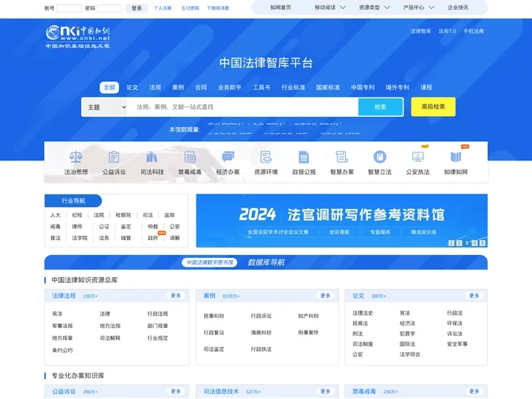Screen dimensions: 532x399
Task: Open the 法律智库 header link
Action: (x=420, y=31)
